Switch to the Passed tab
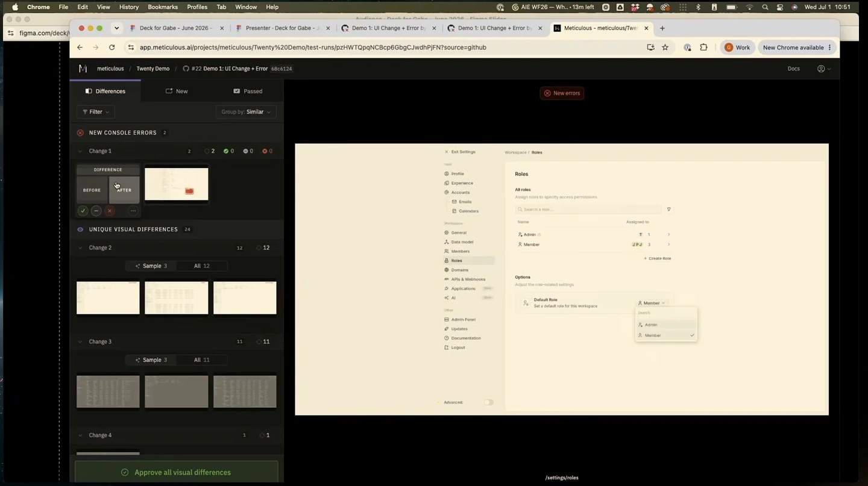868x486 pixels. tap(248, 91)
